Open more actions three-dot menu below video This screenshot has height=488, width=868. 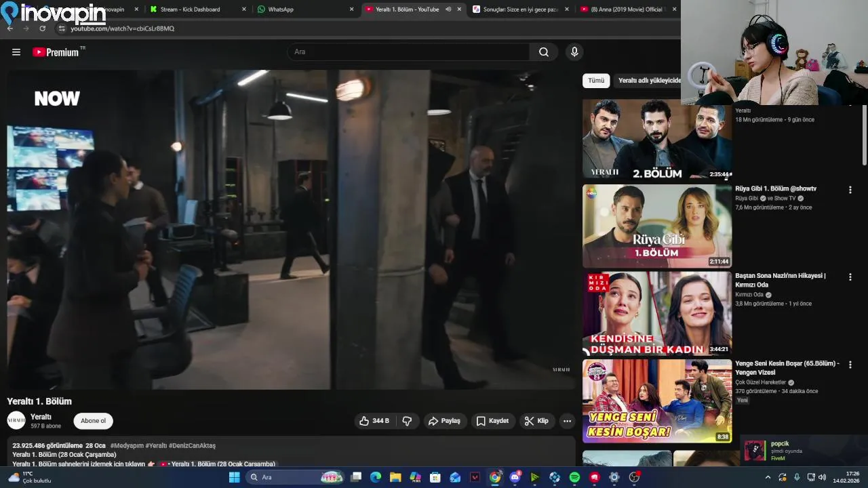(x=567, y=421)
